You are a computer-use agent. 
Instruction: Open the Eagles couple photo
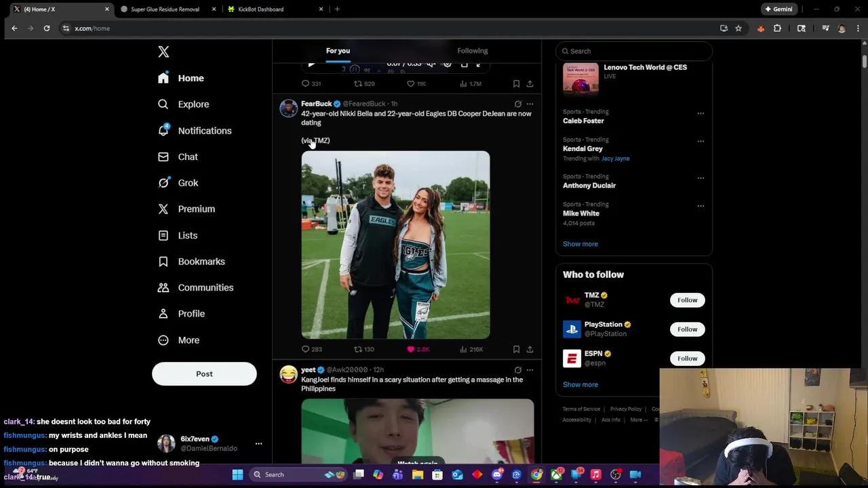(x=395, y=245)
